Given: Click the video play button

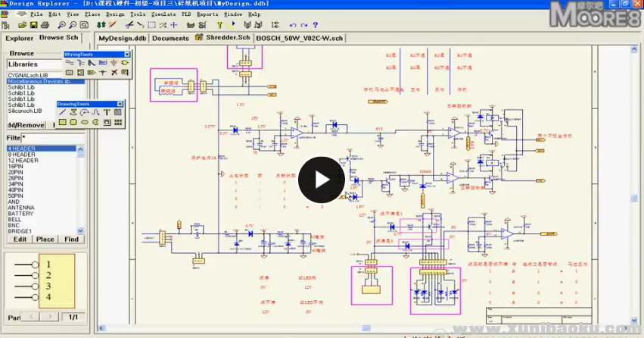Looking at the screenshot, I should point(321,180).
